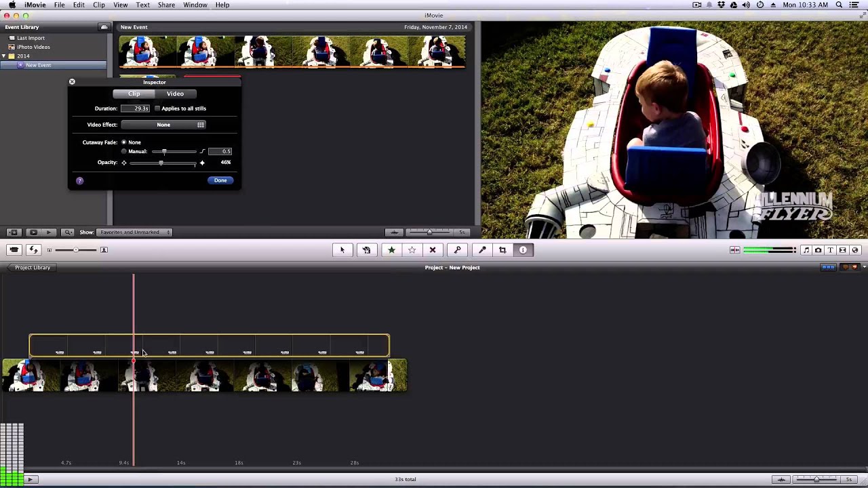Screen dimensions: 868x488
Task: Adjust project timeline zoom slider
Action: [817, 479]
